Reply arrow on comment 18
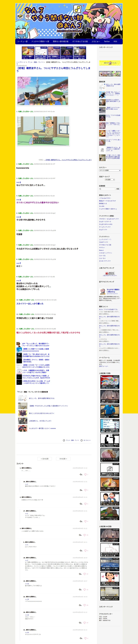This screenshot has width=138, height=644. pos(80,574)
